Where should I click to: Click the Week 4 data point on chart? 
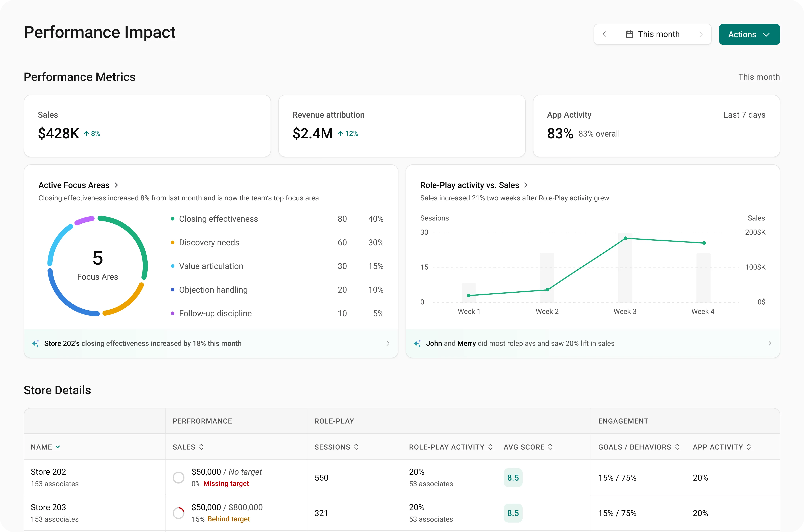point(704,243)
